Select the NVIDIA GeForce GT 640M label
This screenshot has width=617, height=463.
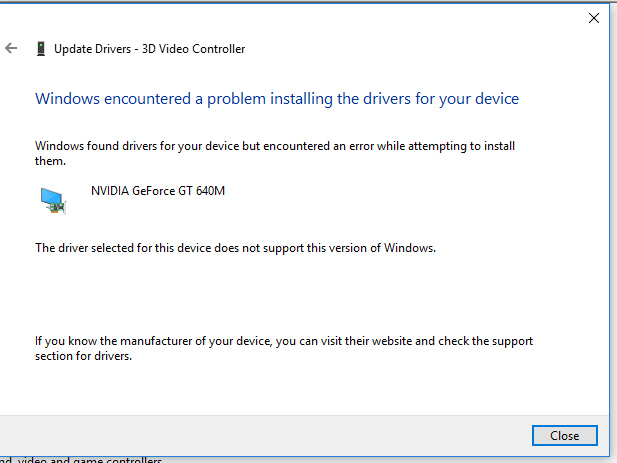[158, 191]
